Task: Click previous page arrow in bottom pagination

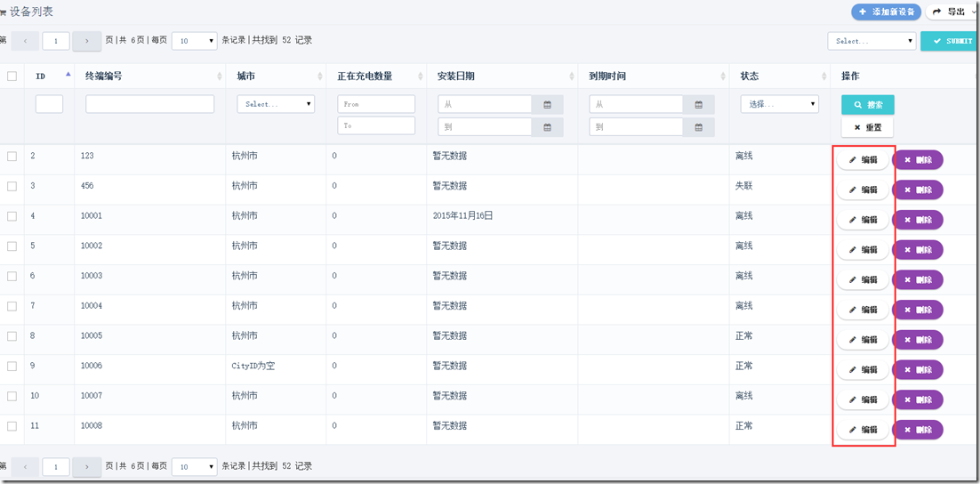Action: [26, 466]
